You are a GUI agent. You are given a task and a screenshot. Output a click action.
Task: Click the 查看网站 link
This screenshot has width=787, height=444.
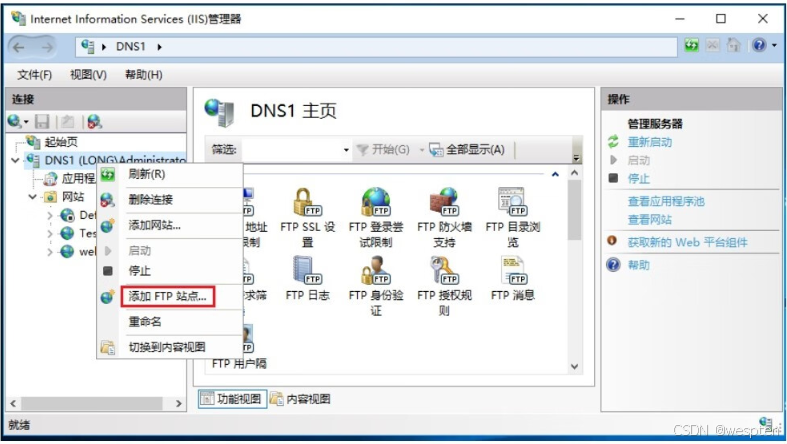click(x=649, y=220)
